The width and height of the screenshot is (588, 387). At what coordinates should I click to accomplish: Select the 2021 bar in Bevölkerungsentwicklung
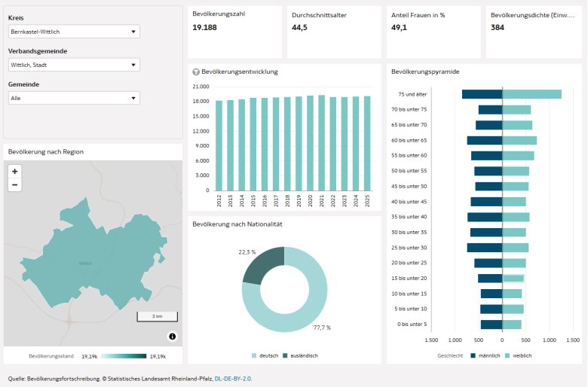tap(322, 143)
